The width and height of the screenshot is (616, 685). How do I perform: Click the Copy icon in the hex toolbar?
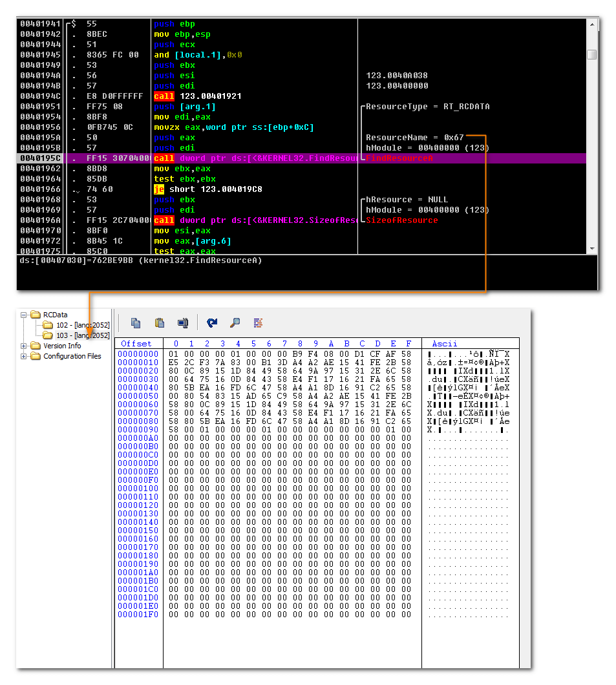tap(136, 323)
